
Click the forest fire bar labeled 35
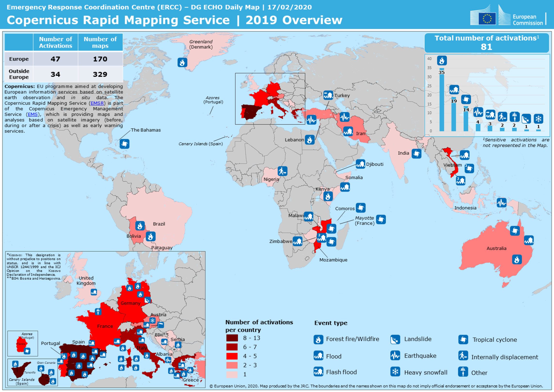442,102
